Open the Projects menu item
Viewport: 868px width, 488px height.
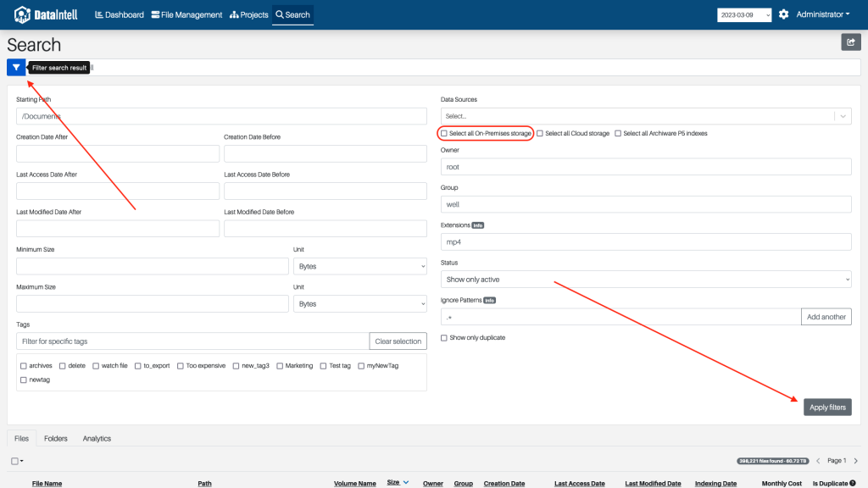(249, 15)
